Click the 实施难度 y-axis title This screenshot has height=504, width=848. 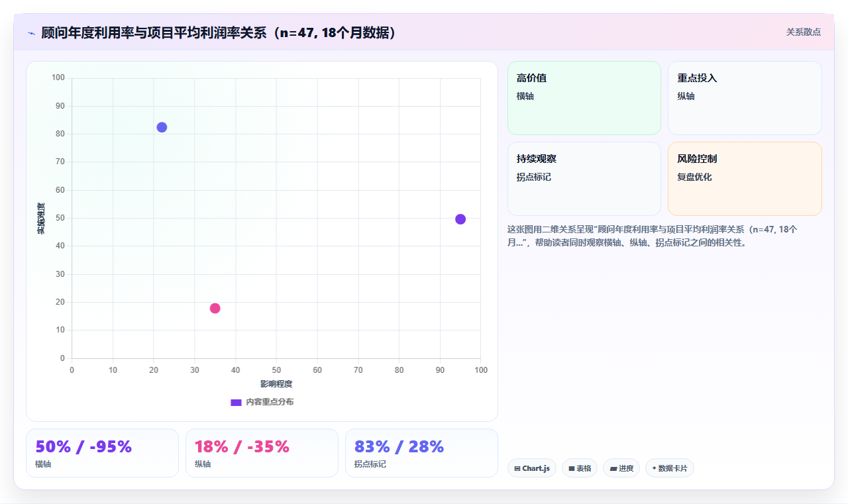tap(41, 219)
